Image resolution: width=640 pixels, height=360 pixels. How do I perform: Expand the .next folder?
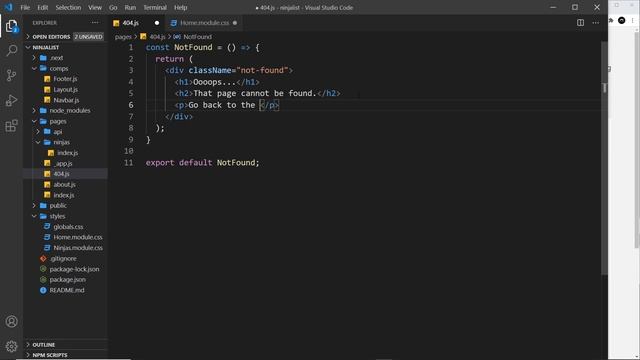[x=65, y=58]
